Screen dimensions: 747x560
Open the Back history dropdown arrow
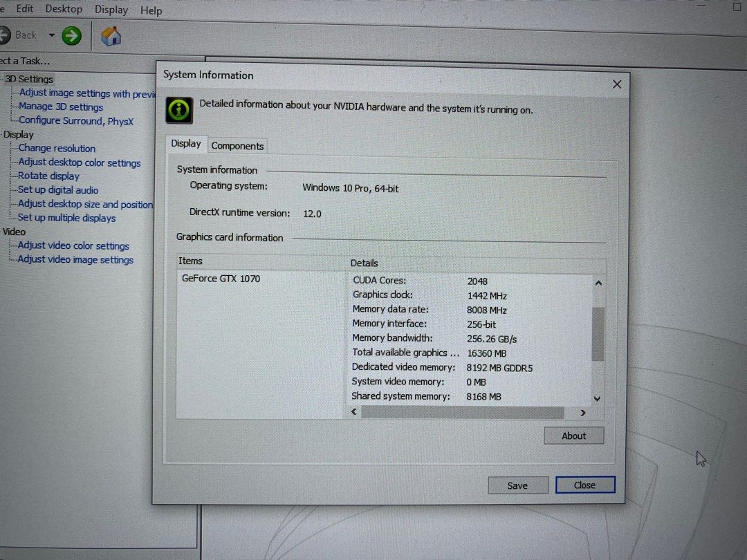(x=51, y=35)
